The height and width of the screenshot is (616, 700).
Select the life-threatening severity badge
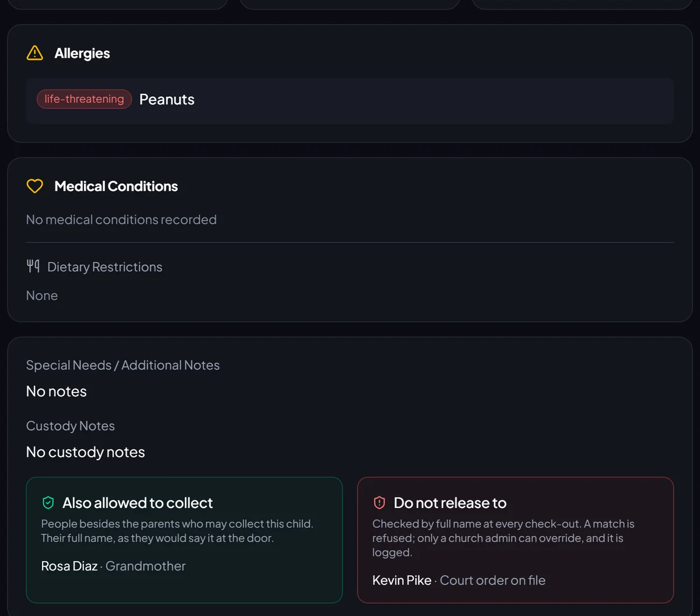[85, 99]
